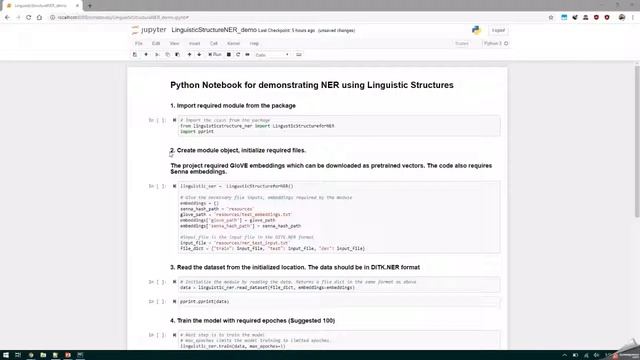Screen dimensions: 640x360
Task: Click into the pprint.pprint(data) code cell
Action: tap(339, 302)
